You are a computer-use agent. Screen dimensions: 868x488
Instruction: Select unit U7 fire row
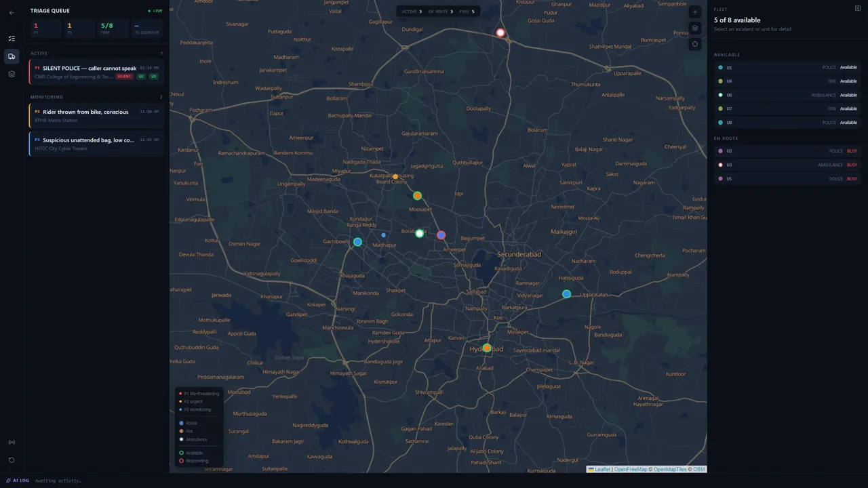pos(787,108)
